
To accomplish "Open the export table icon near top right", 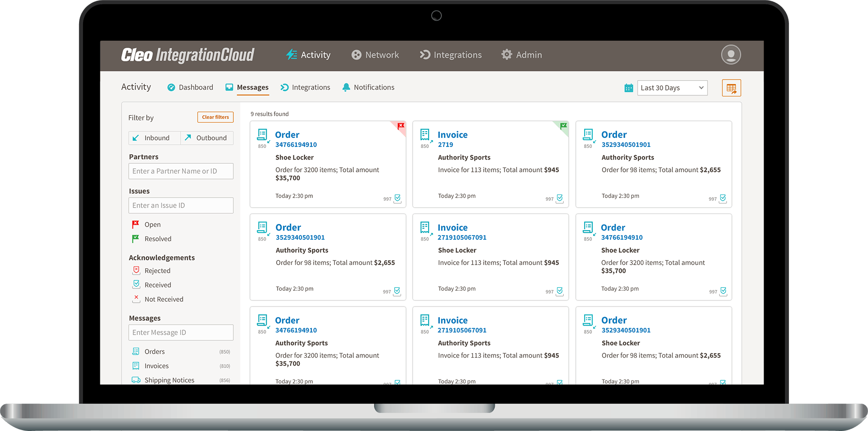I will point(731,88).
